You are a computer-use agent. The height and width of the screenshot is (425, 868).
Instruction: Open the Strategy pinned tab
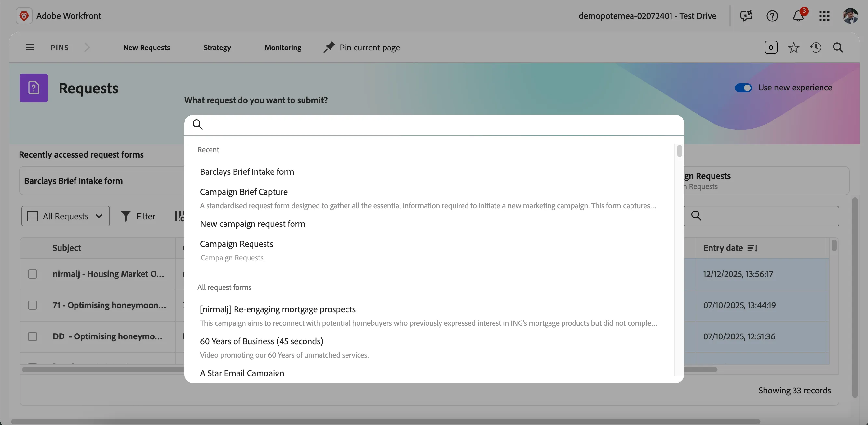217,48
